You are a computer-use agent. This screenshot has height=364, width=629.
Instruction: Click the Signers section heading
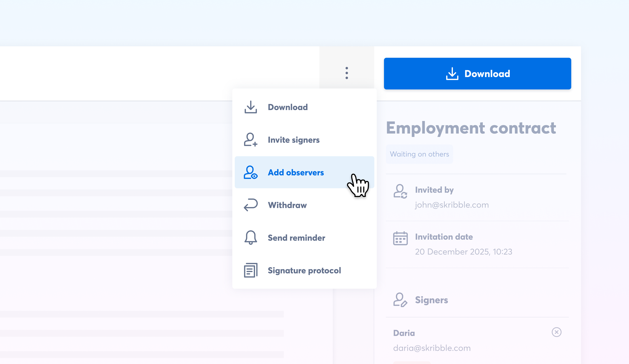tap(432, 300)
